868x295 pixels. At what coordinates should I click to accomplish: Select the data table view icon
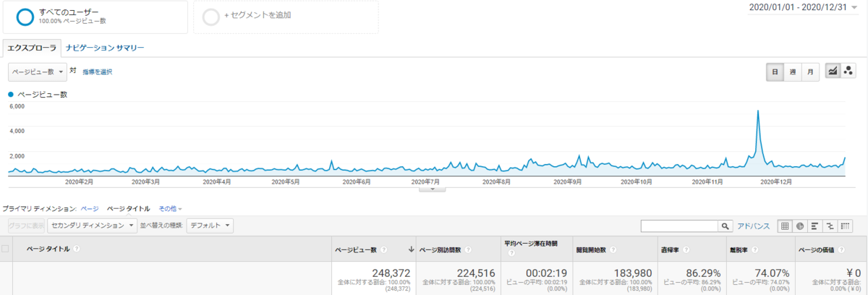[785, 226]
